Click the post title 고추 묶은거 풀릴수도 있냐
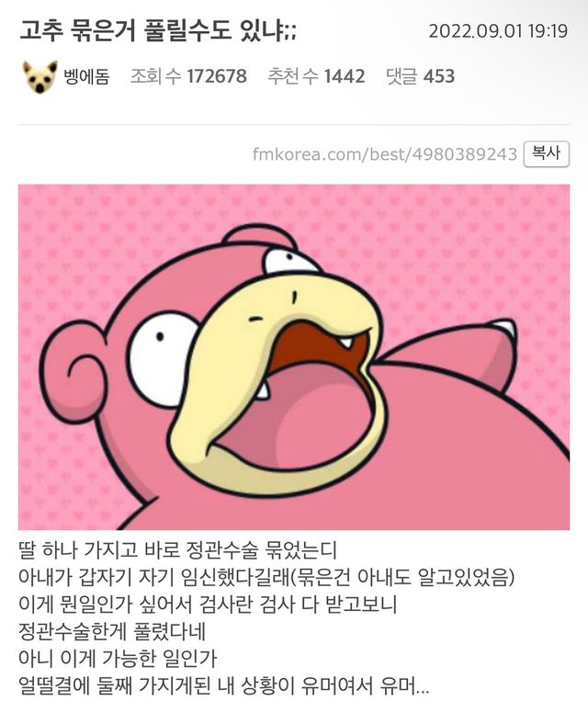 157,31
